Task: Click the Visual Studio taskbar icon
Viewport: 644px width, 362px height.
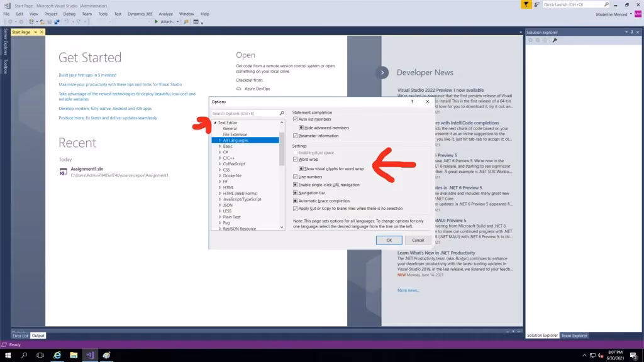Action: 90,355
